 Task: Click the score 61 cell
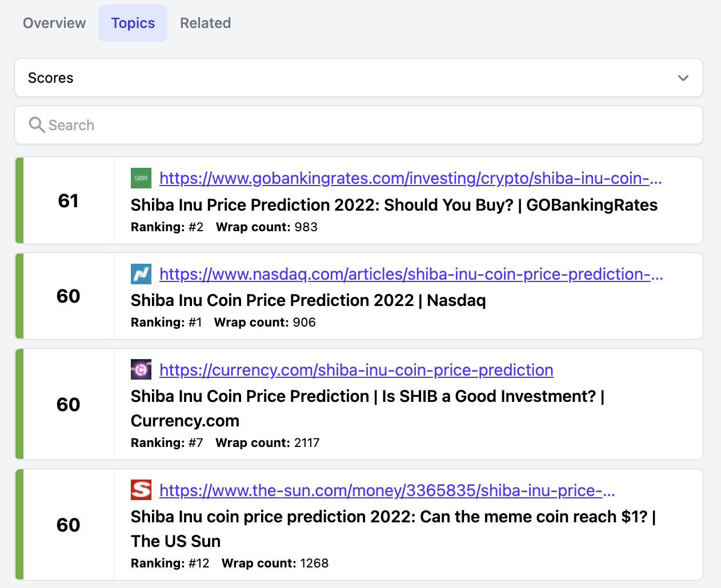click(69, 200)
